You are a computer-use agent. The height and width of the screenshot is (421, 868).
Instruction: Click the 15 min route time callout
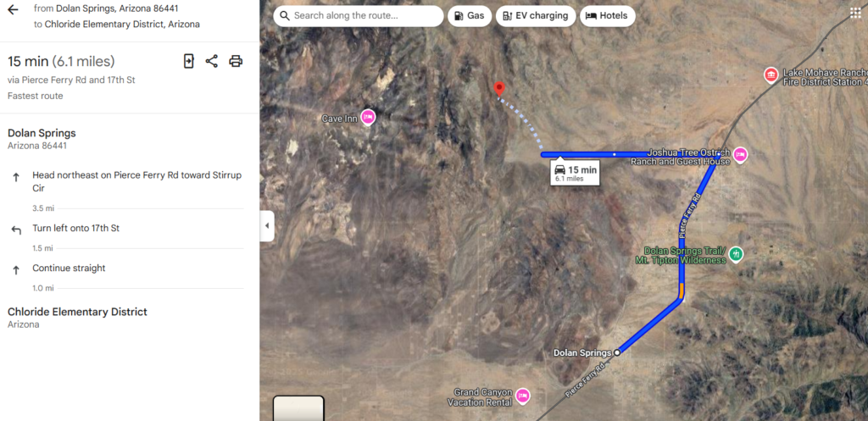tap(576, 173)
